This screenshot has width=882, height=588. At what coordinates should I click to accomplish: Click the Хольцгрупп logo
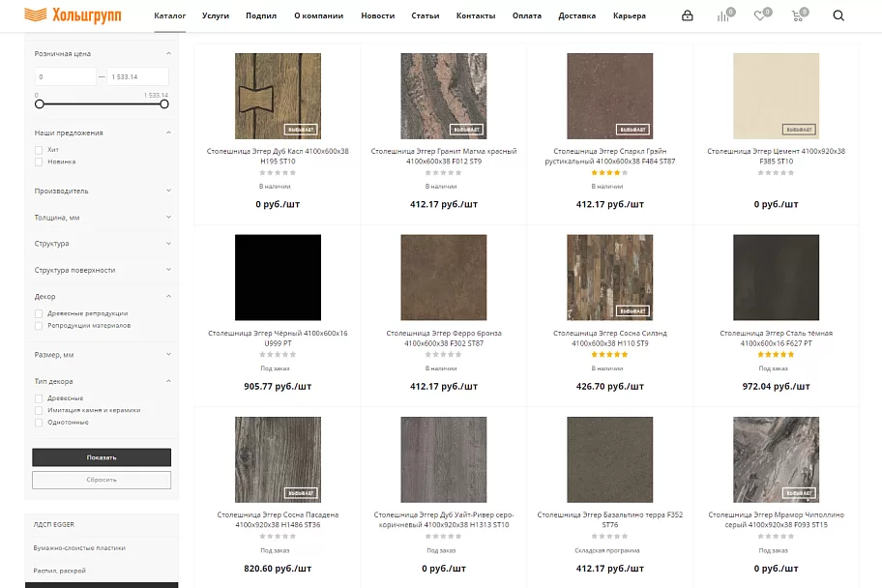click(73, 15)
